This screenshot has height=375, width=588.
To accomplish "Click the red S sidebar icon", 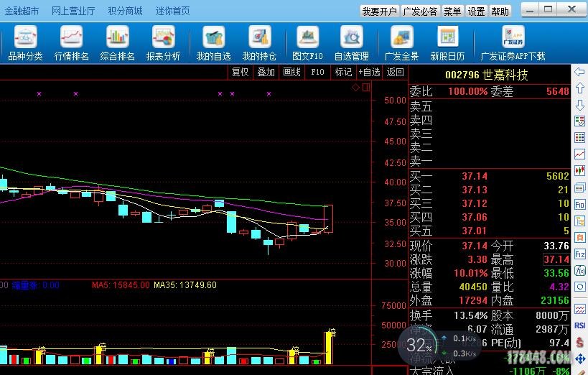I will [x=580, y=342].
